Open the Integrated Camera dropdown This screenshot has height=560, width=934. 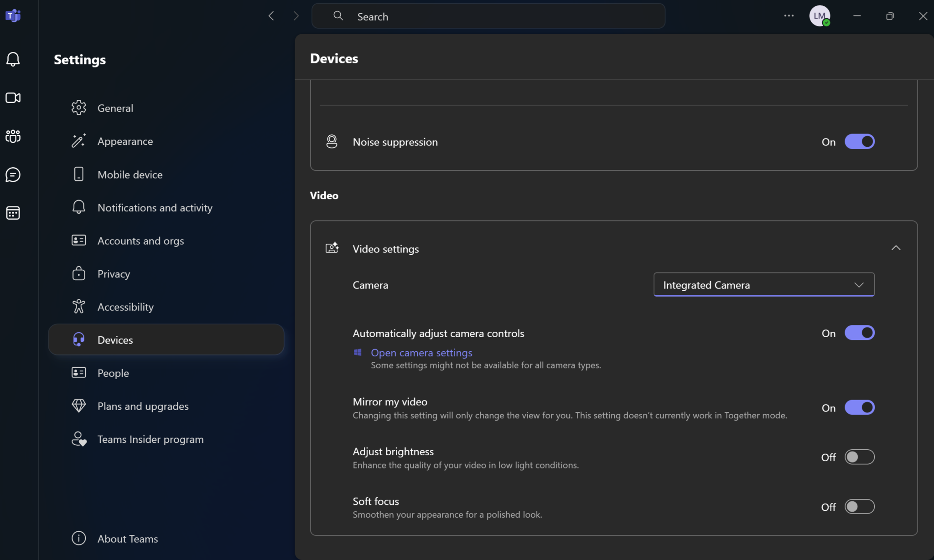tap(763, 285)
